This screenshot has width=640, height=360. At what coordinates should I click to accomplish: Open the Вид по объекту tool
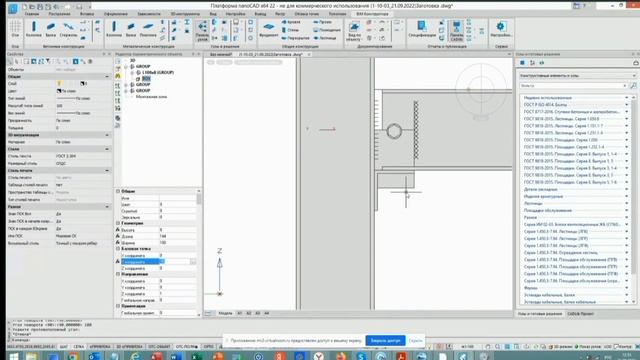pos(354,30)
